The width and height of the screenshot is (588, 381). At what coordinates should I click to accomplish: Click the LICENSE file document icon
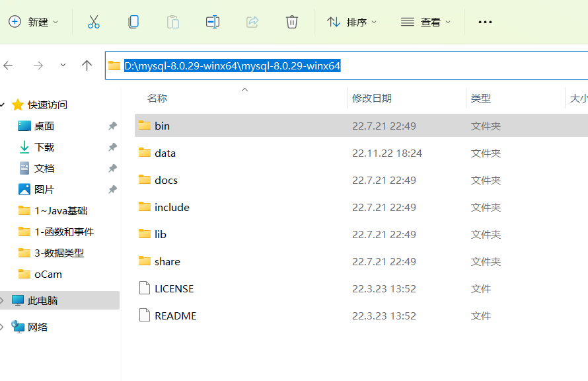point(145,288)
